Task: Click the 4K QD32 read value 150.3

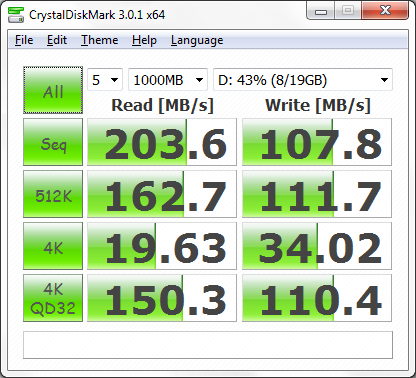Action: point(162,298)
